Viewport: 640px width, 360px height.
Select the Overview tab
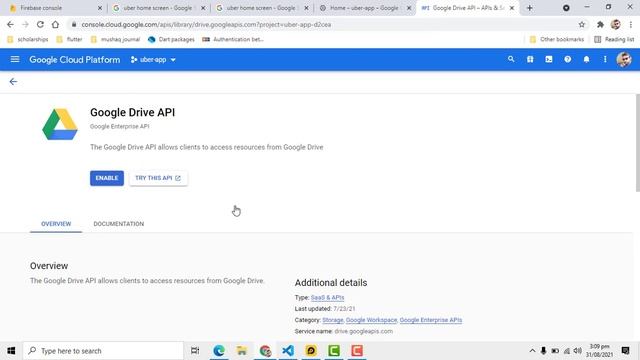click(x=56, y=224)
